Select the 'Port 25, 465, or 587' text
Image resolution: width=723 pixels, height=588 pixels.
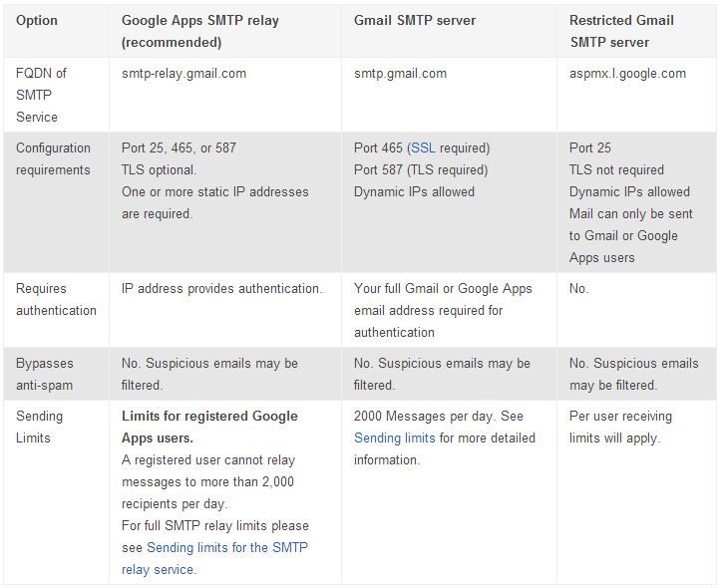(x=179, y=147)
